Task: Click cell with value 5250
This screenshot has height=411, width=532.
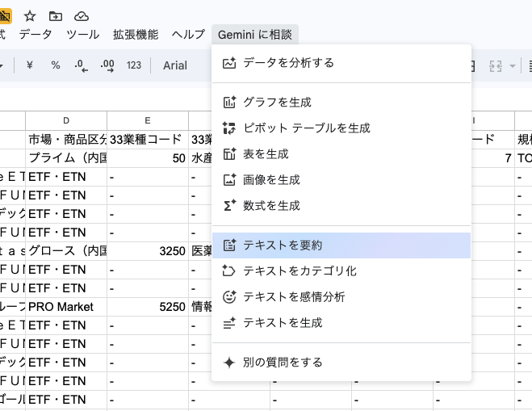Action: [148, 307]
